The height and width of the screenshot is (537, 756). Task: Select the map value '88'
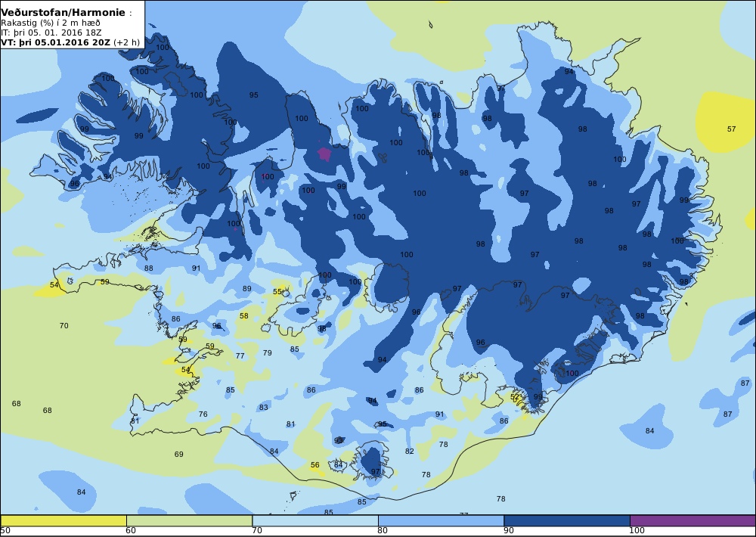click(148, 268)
